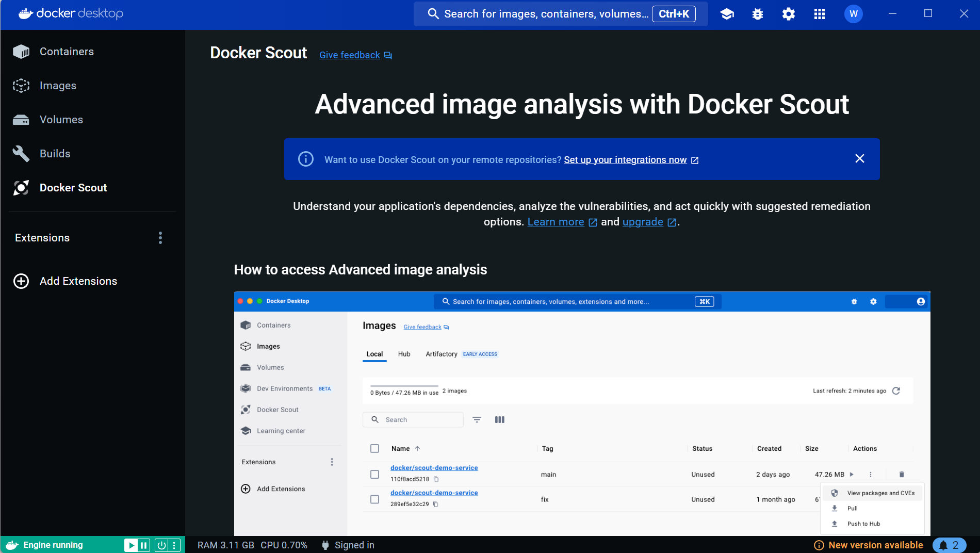
Task: Click the Ctrl+K shortcut badge
Action: coord(674,14)
